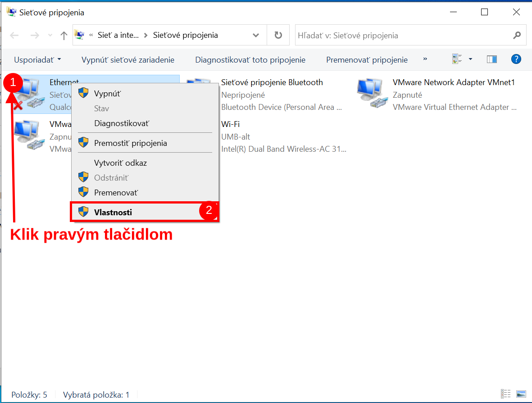532x403 pixels.
Task: Choose Diagnostikovať in context menu
Action: click(x=145, y=123)
